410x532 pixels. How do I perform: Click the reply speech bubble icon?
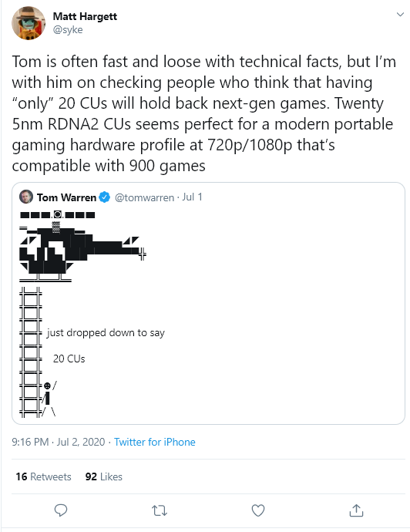coord(61,510)
